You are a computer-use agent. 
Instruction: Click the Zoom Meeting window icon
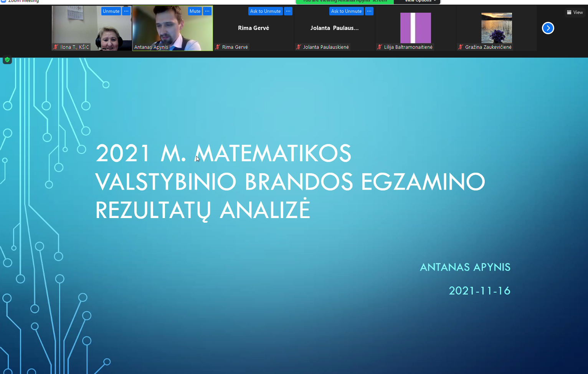3,1
